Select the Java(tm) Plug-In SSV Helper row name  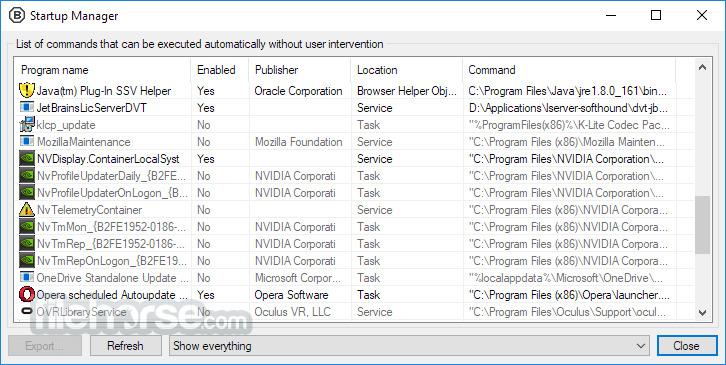(x=104, y=91)
